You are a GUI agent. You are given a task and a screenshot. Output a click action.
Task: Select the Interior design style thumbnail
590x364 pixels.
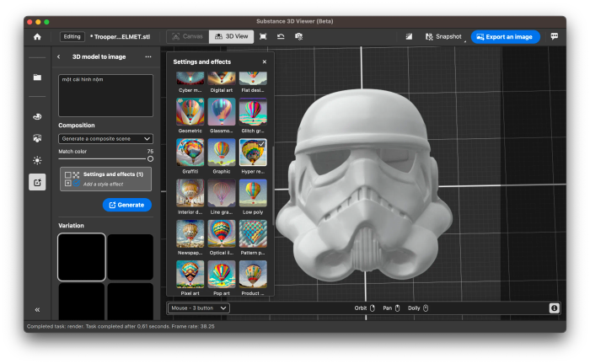pyautogui.click(x=190, y=193)
